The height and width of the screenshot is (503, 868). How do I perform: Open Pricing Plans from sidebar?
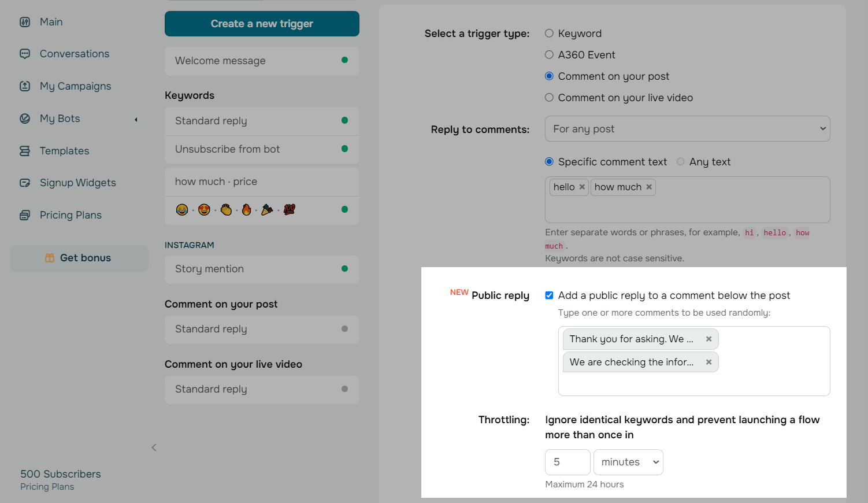(x=70, y=214)
